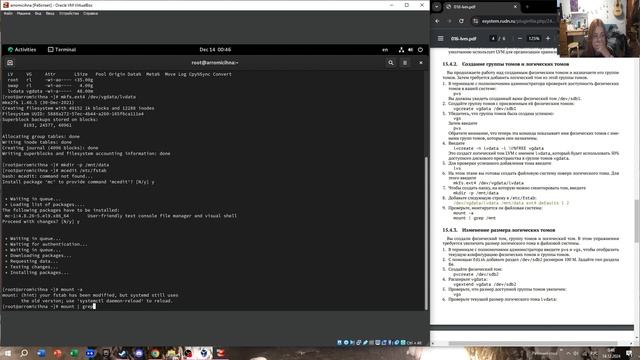This screenshot has height=360, width=640.
Task: Open GNOME Activities overview
Action: pos(22,50)
